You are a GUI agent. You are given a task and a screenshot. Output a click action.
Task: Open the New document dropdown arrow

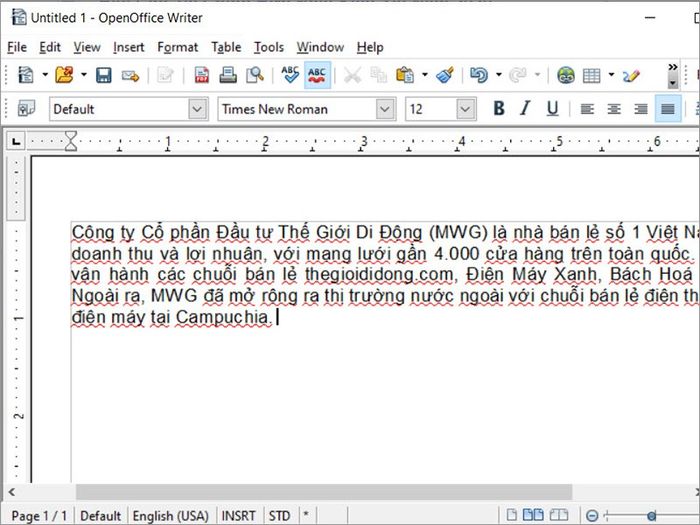point(45,75)
